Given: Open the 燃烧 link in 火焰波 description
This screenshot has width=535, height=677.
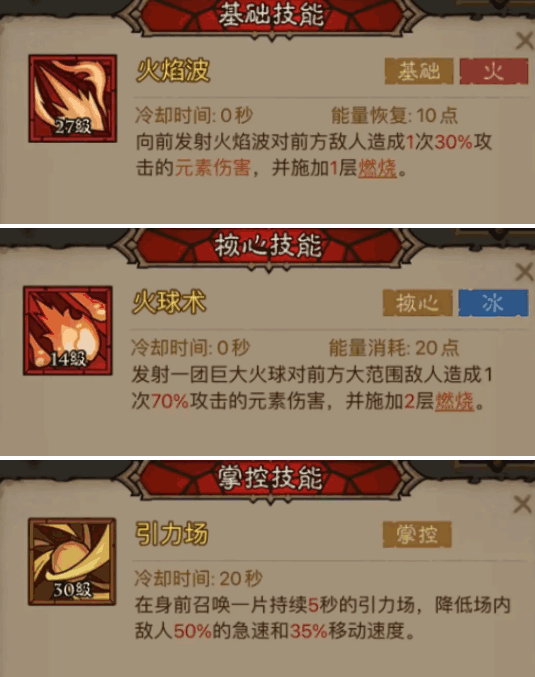Looking at the screenshot, I should [x=377, y=168].
